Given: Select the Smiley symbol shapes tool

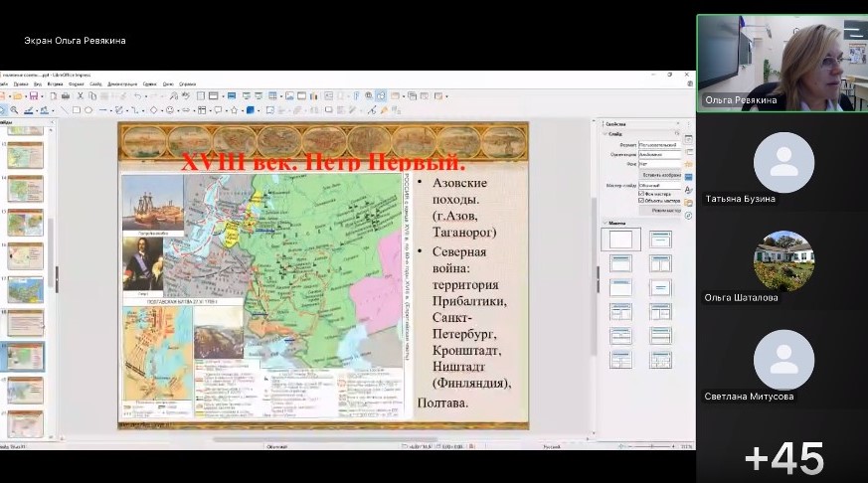Looking at the screenshot, I should pos(169,110).
